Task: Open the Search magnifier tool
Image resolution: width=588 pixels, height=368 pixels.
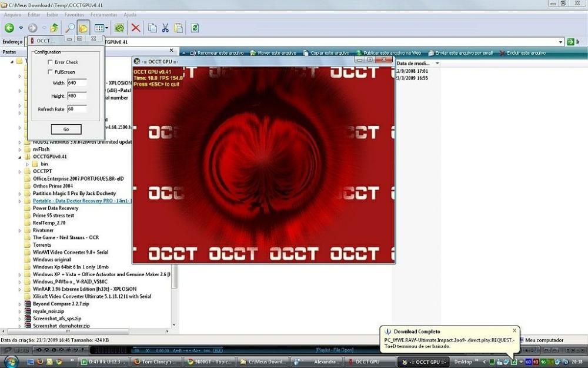Action: [69, 28]
